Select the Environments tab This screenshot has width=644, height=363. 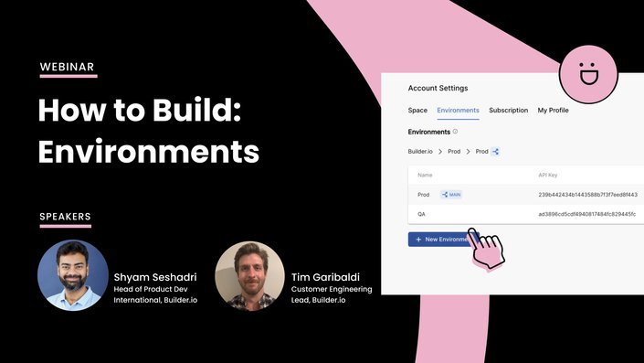[x=458, y=110]
